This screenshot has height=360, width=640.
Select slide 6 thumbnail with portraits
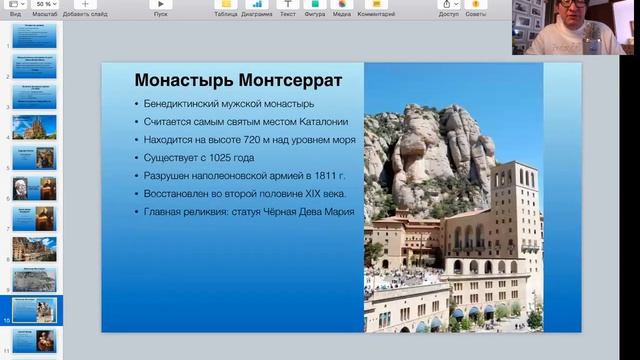34,188
